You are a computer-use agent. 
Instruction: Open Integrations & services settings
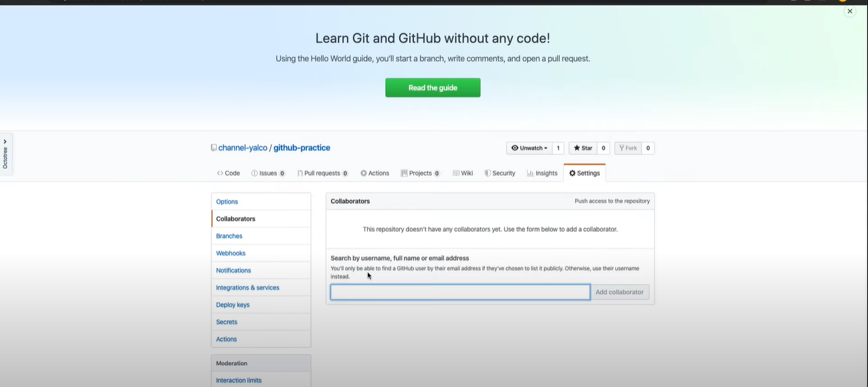[x=261, y=287]
